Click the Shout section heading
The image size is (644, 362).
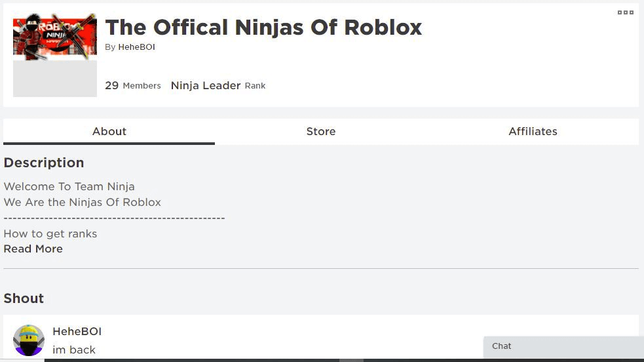pos(24,298)
